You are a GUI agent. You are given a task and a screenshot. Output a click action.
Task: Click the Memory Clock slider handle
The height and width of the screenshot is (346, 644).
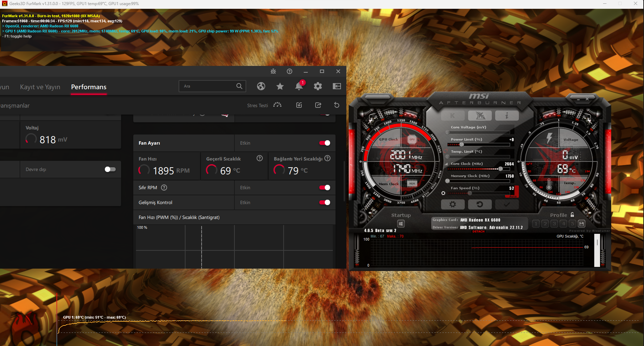(x=447, y=181)
